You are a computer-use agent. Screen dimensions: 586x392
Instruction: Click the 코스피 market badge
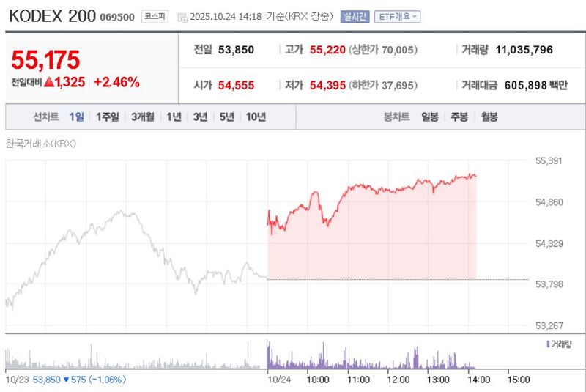[155, 16]
